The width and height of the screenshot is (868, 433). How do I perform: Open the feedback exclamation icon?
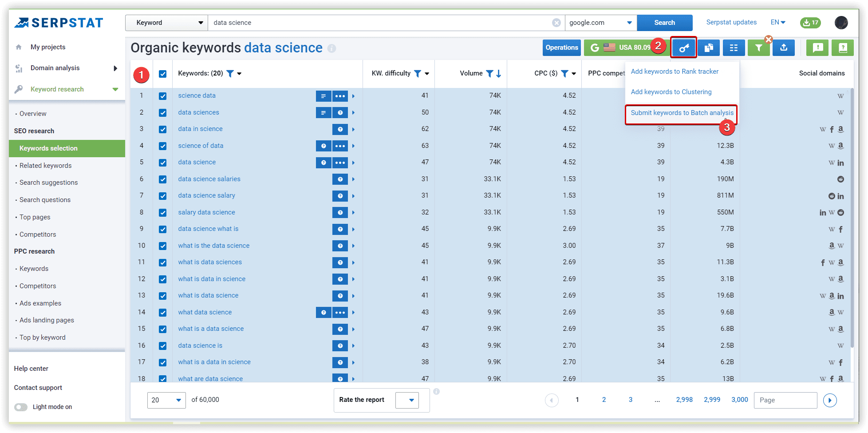coord(817,48)
